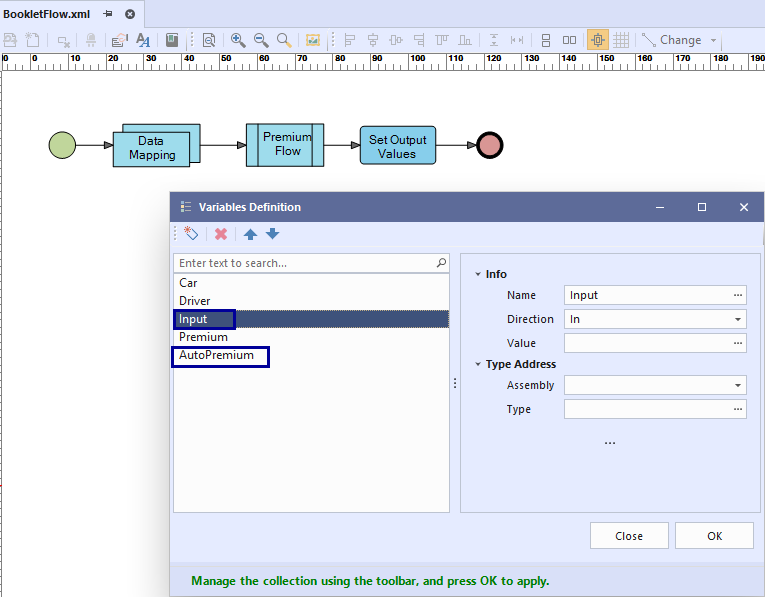Add a new variable with tag icon
This screenshot has width=765, height=597.
tap(191, 234)
